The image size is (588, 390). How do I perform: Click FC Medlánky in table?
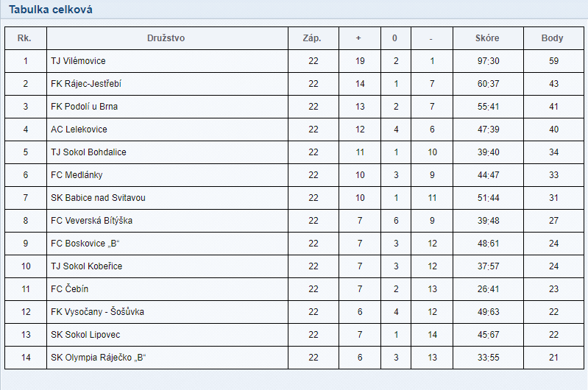pyautogui.click(x=77, y=175)
